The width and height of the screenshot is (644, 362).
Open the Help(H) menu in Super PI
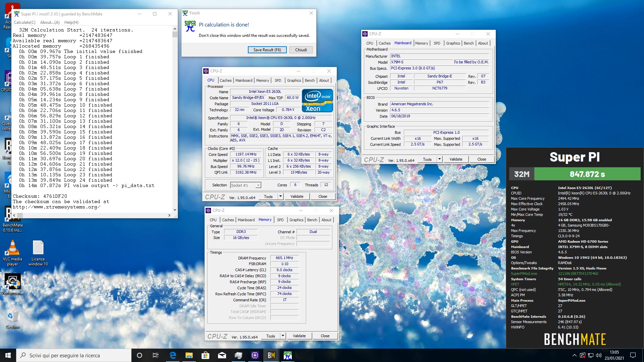(x=71, y=22)
